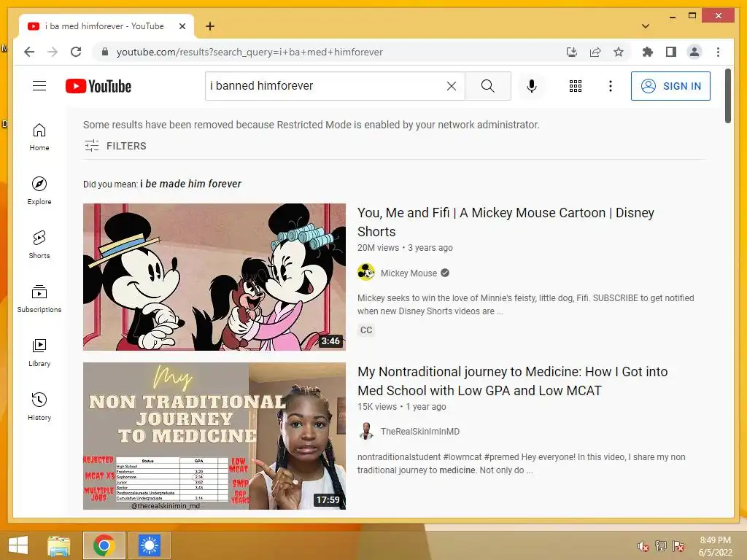Screen dimensions: 747x560
Task: Open the tab search dropdown chevron
Action: coord(646,26)
